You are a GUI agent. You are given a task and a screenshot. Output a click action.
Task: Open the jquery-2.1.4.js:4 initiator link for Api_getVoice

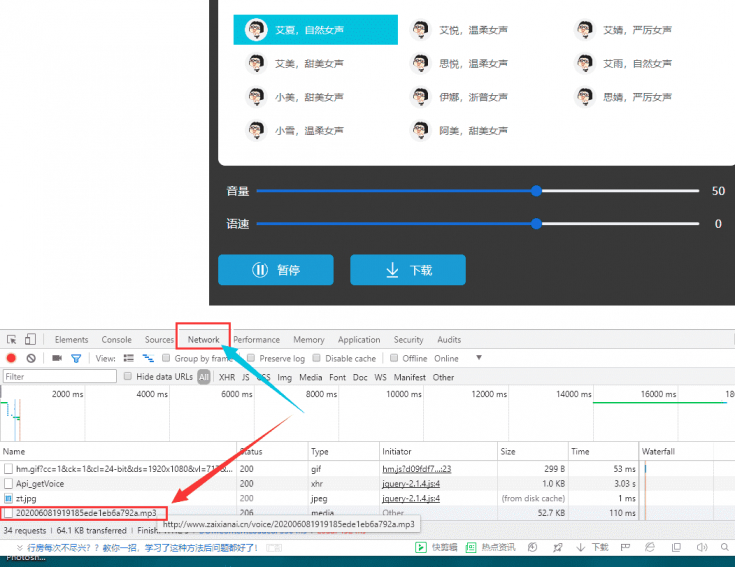(411, 484)
